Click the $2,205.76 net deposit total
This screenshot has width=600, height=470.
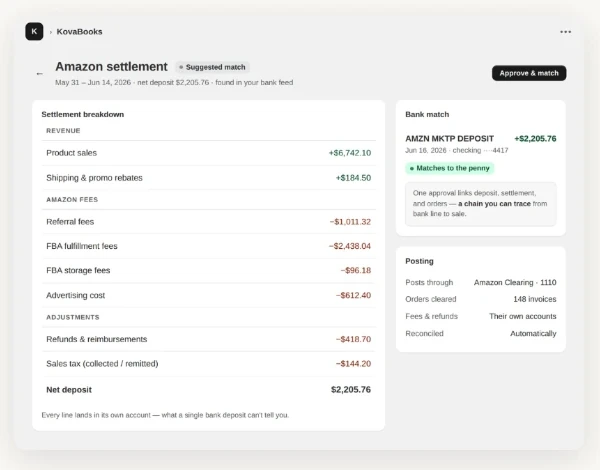tap(351, 390)
